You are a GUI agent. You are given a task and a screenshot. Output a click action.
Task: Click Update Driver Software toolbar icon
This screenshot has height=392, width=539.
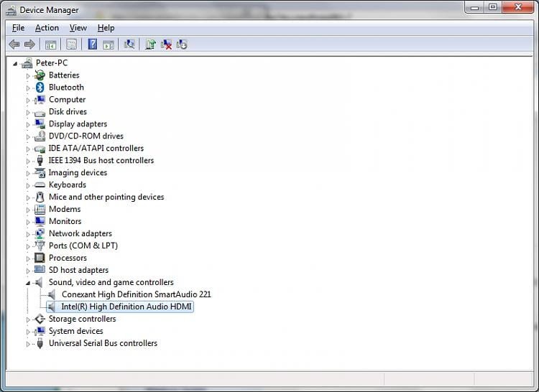tap(150, 45)
